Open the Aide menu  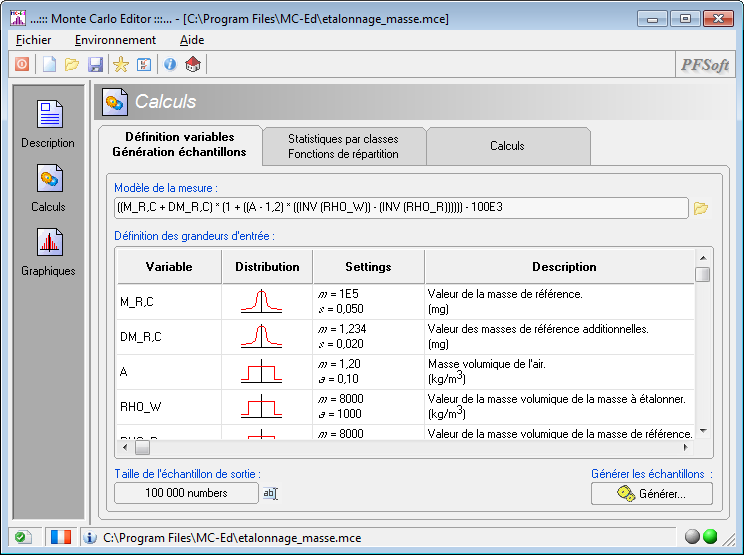click(192, 40)
